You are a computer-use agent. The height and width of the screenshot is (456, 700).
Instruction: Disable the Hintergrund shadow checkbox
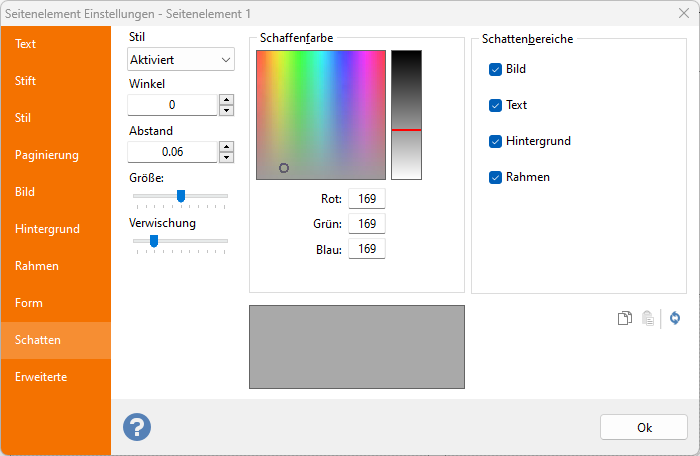pos(495,142)
